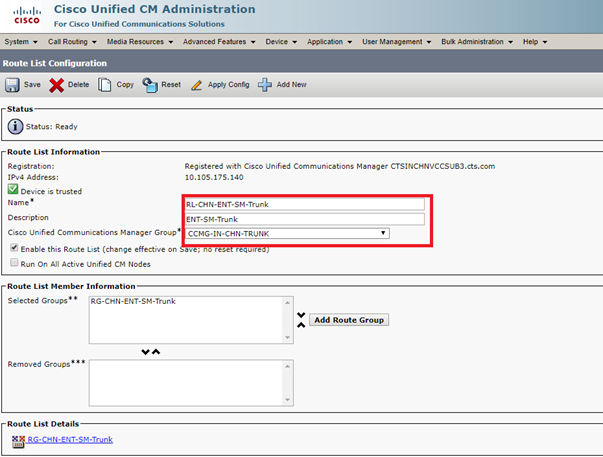The width and height of the screenshot is (603, 457).
Task: Click the Route List Configuration heading
Action: tap(55, 63)
